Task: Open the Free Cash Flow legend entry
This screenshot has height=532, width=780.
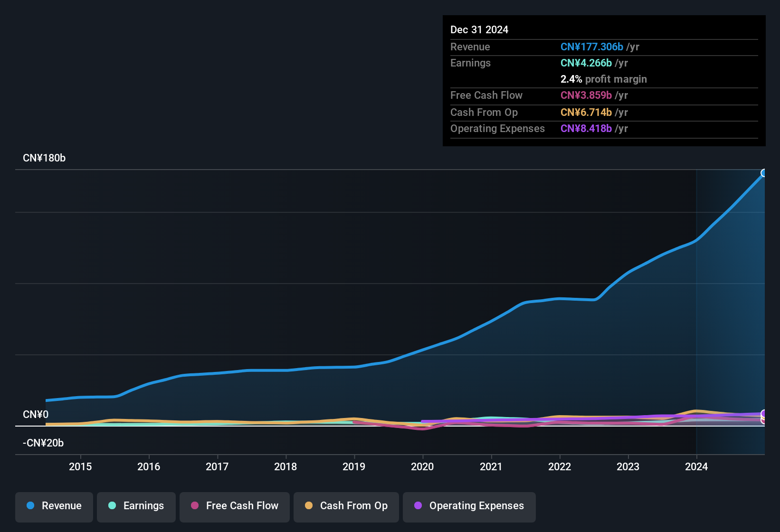Action: coord(234,506)
